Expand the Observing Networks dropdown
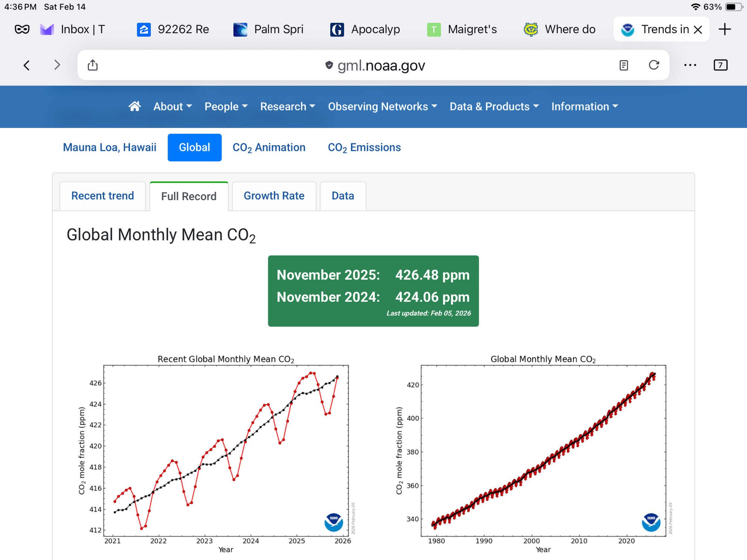Image resolution: width=747 pixels, height=560 pixels. point(382,106)
